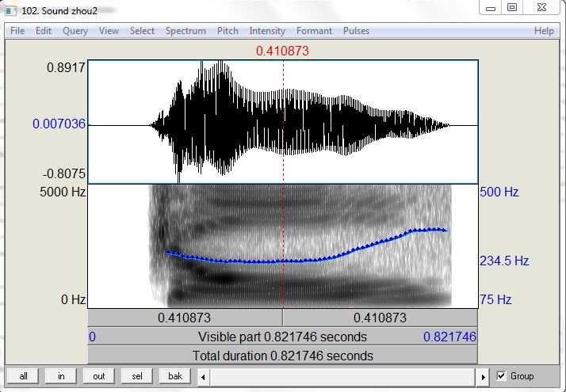Screen dimensions: 566x392
Task: Click the 'all' zoom button
Action: tap(24, 376)
